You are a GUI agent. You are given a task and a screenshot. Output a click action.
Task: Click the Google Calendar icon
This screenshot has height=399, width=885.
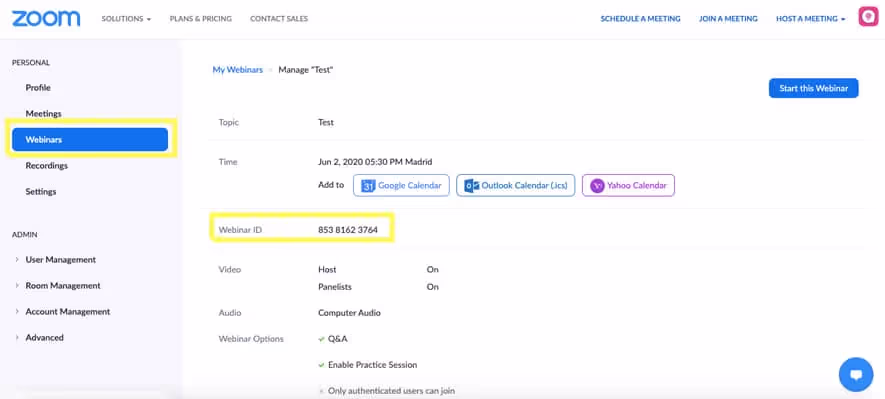pyautogui.click(x=369, y=185)
